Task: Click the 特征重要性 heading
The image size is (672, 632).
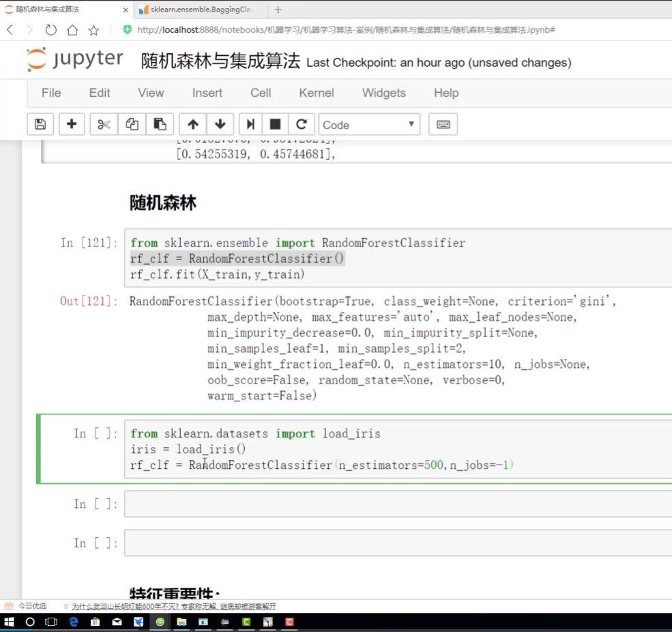Action: point(175,593)
